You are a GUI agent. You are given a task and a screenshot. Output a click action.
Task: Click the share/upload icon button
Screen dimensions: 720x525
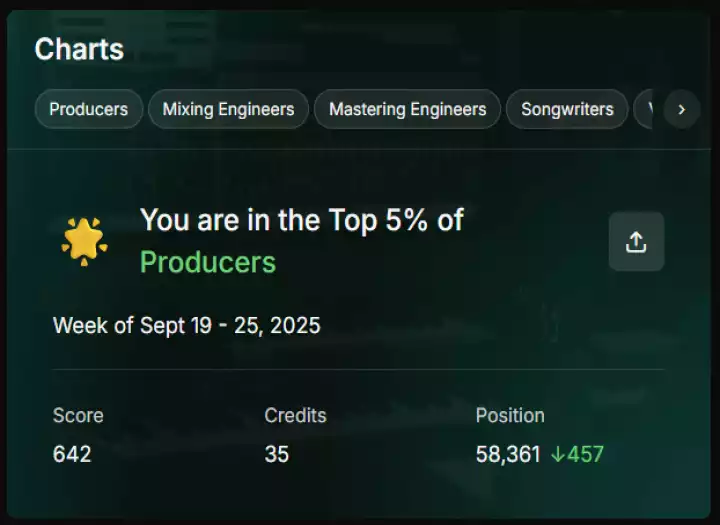636,242
